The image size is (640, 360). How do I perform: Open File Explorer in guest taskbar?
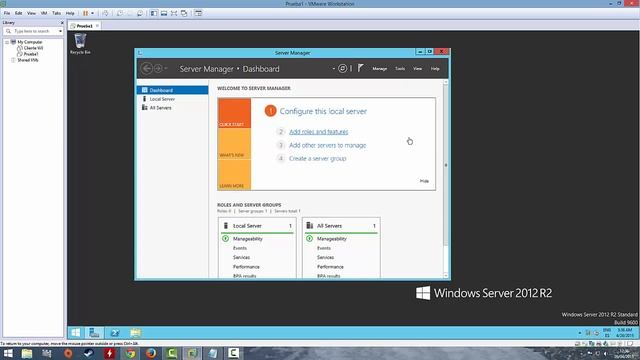point(136,333)
